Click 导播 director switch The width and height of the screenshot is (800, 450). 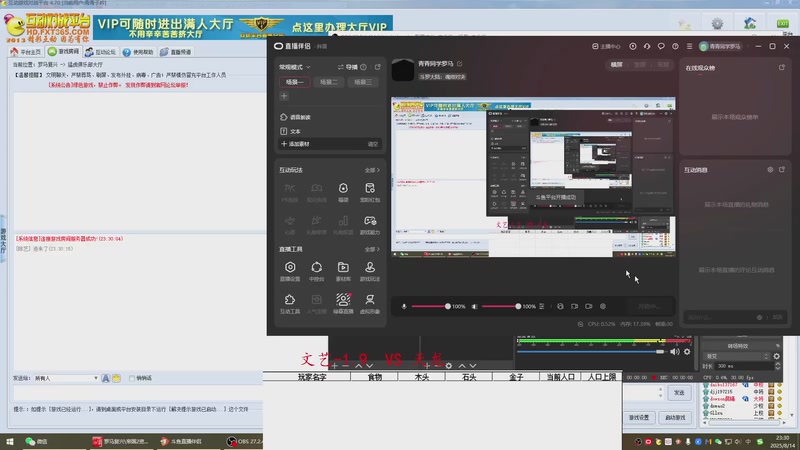click(348, 67)
